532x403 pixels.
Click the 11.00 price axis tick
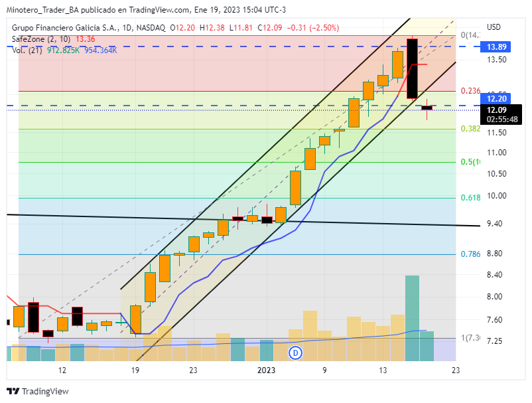(x=497, y=153)
